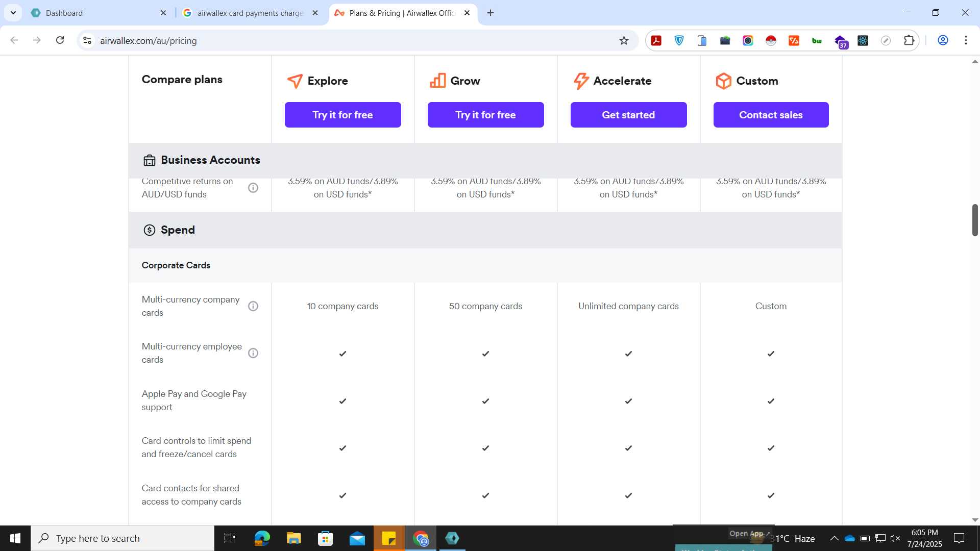980x551 pixels.
Task: Open the extension with the 37 badge
Action: point(840,41)
